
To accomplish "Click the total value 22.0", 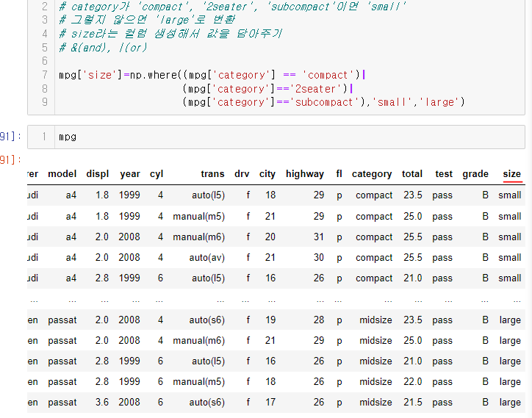I will click(413, 382).
